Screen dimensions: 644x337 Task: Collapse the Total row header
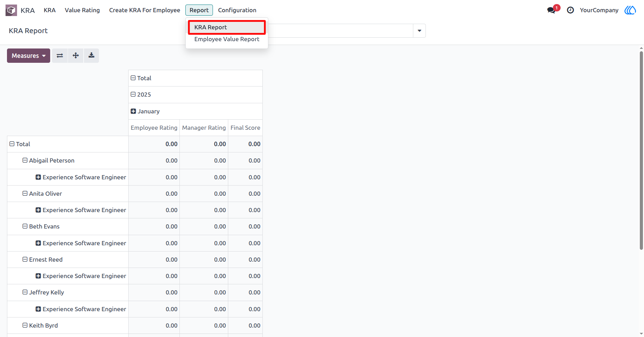20,144
